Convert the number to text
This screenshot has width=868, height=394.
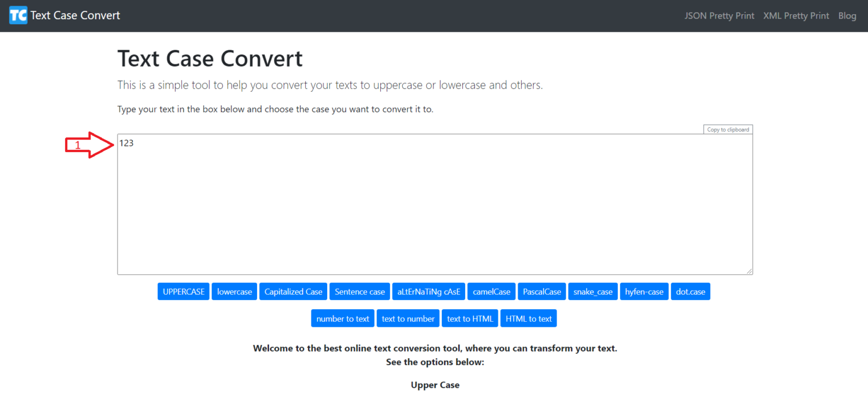[x=342, y=318]
